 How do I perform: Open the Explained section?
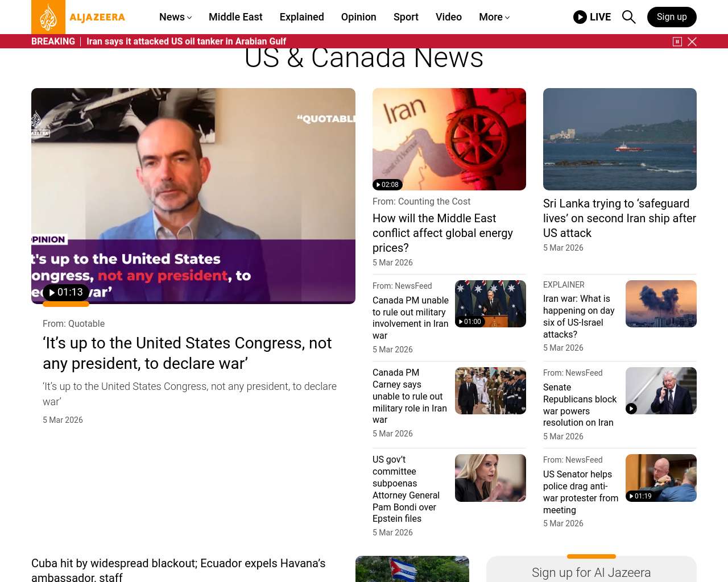[x=302, y=17]
